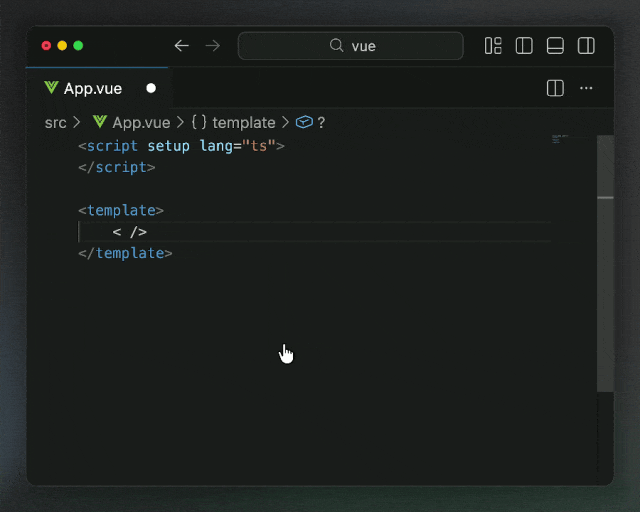Click the cube symbol icon in the breadcrumbs

(x=304, y=122)
